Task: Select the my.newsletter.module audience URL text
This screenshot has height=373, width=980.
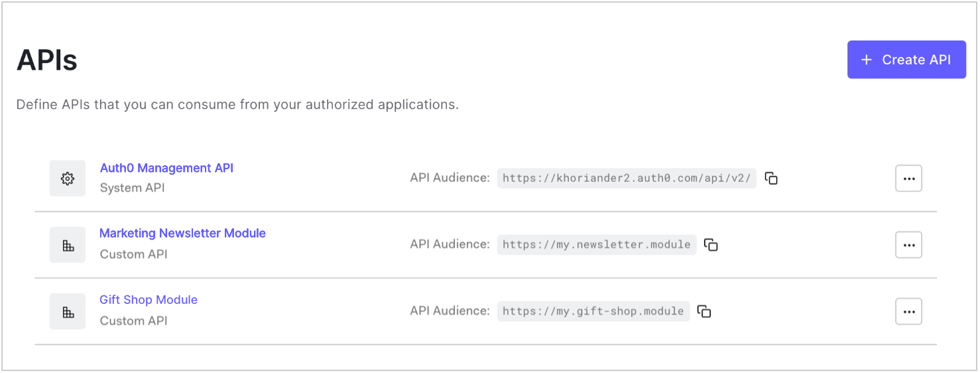Action: (597, 244)
